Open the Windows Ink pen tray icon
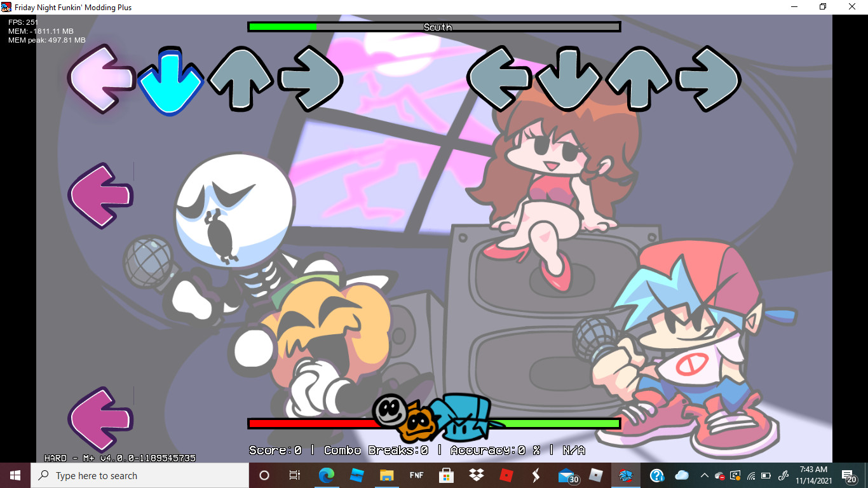This screenshot has height=488, width=868. coord(783,475)
